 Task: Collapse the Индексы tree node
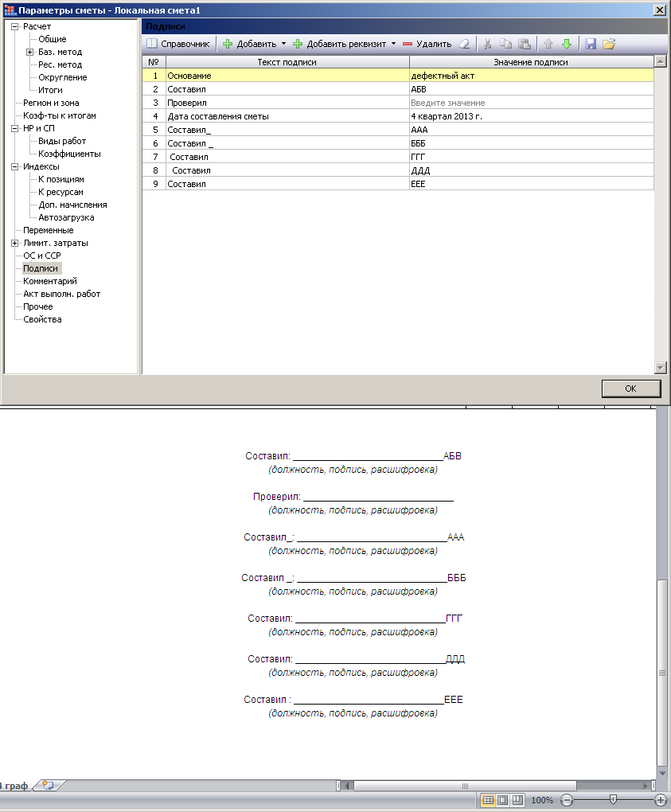(x=15, y=166)
